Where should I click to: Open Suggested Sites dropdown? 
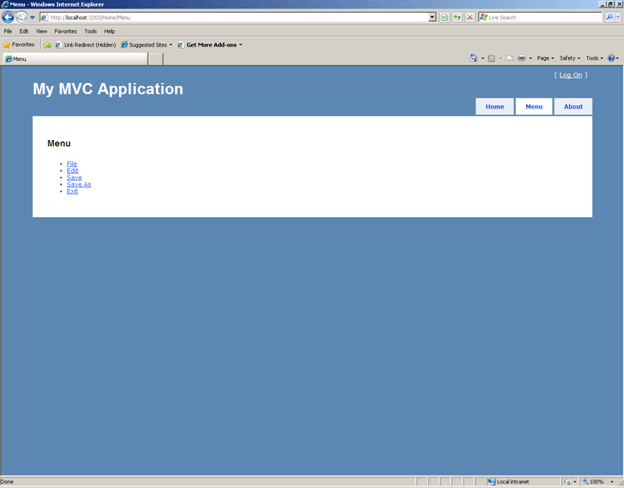146,45
